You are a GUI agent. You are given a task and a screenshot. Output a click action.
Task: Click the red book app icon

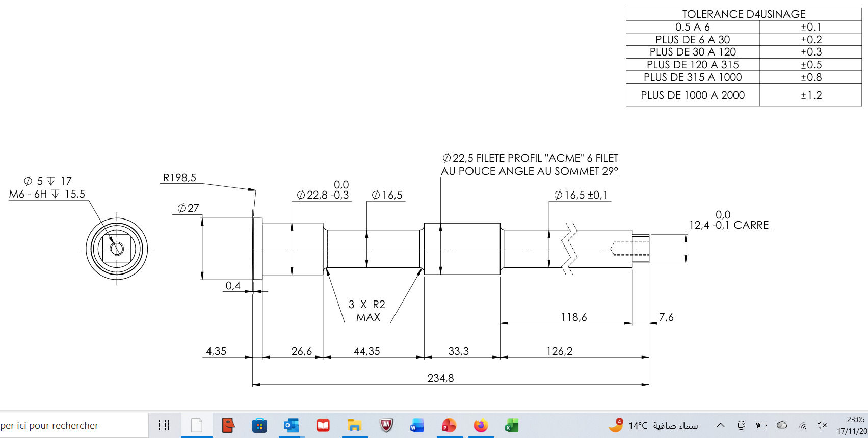coord(323,425)
